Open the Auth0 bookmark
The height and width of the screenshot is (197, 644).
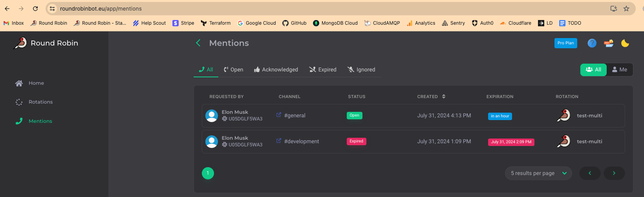(x=483, y=23)
